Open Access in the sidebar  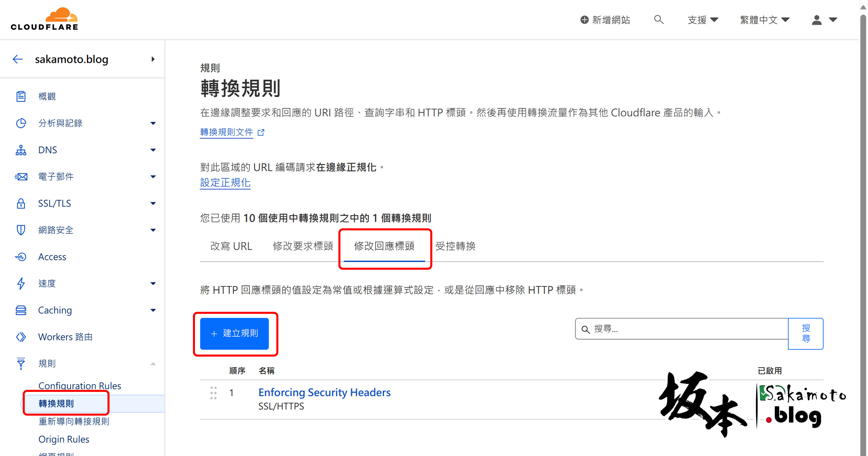[52, 257]
